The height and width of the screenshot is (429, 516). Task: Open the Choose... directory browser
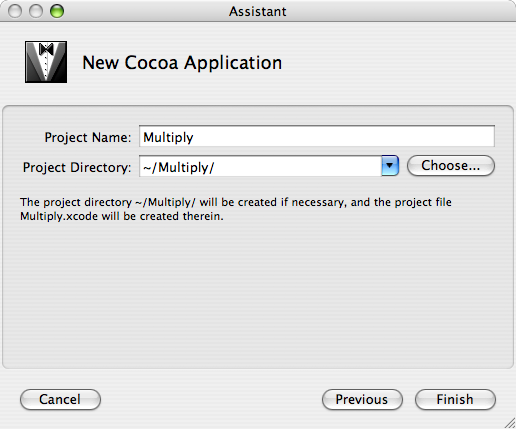[451, 165]
